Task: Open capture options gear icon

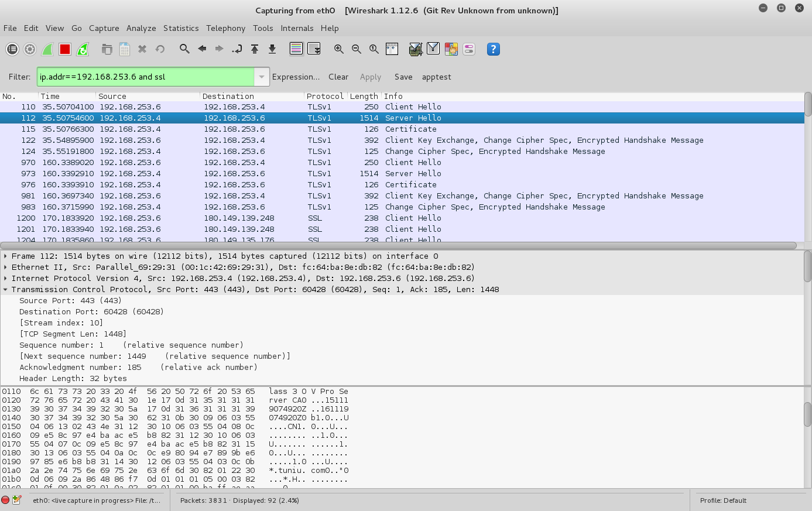Action: click(x=30, y=49)
